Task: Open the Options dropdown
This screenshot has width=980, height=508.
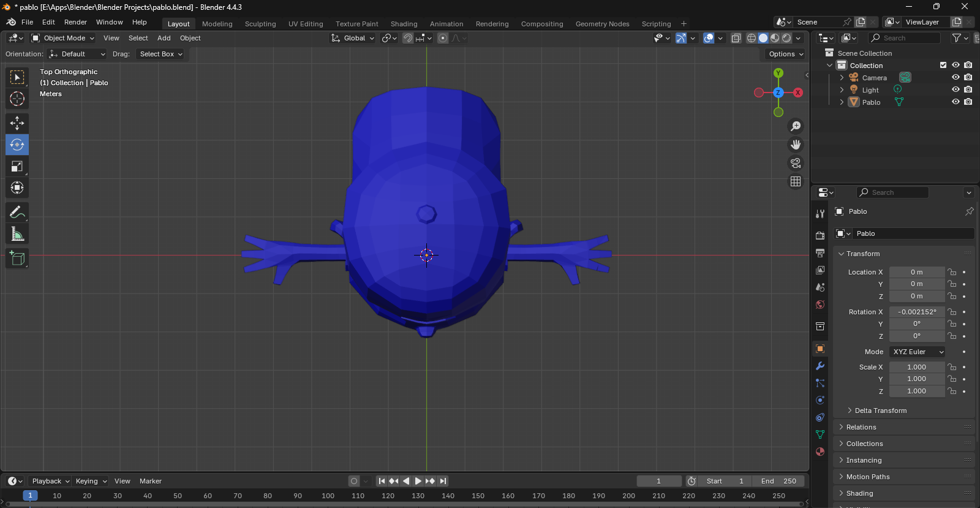Action: (786, 54)
